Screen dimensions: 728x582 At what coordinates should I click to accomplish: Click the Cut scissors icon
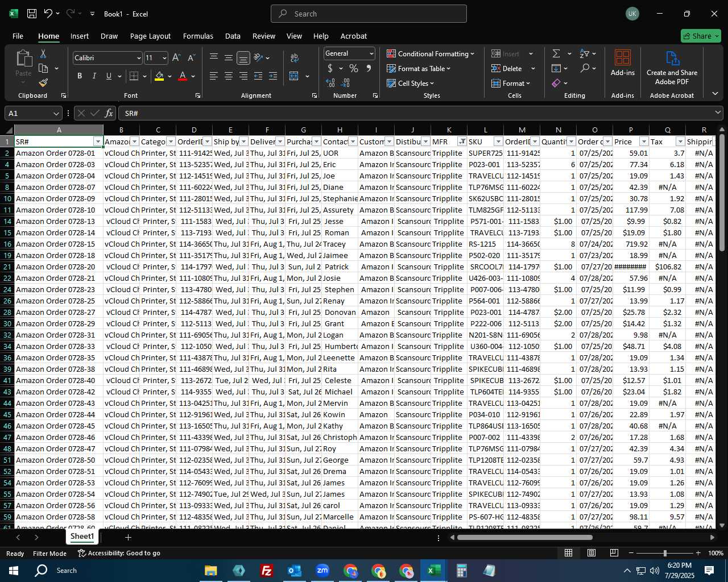coord(43,54)
